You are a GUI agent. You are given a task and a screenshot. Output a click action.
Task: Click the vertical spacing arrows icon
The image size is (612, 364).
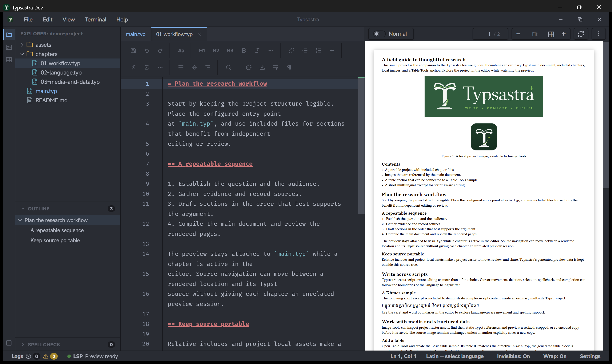click(x=194, y=67)
